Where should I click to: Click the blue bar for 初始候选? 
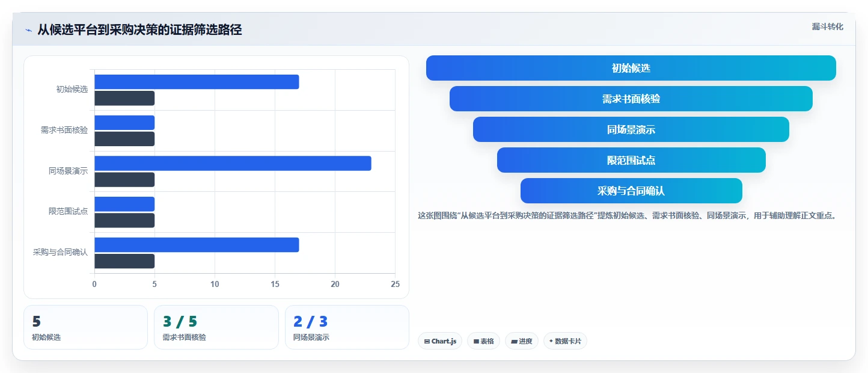(197, 82)
